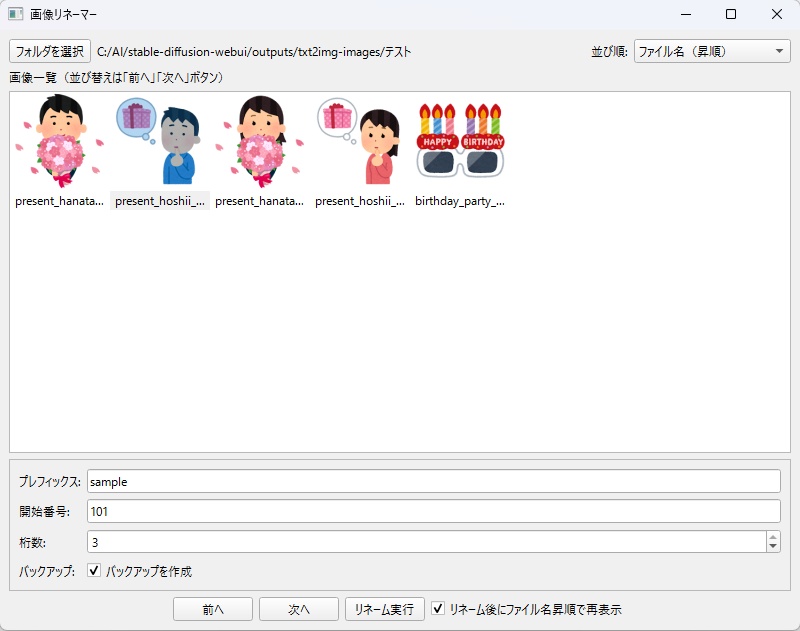This screenshot has width=800, height=631.
Task: Click the empty area of the image list
Action: click(400, 330)
